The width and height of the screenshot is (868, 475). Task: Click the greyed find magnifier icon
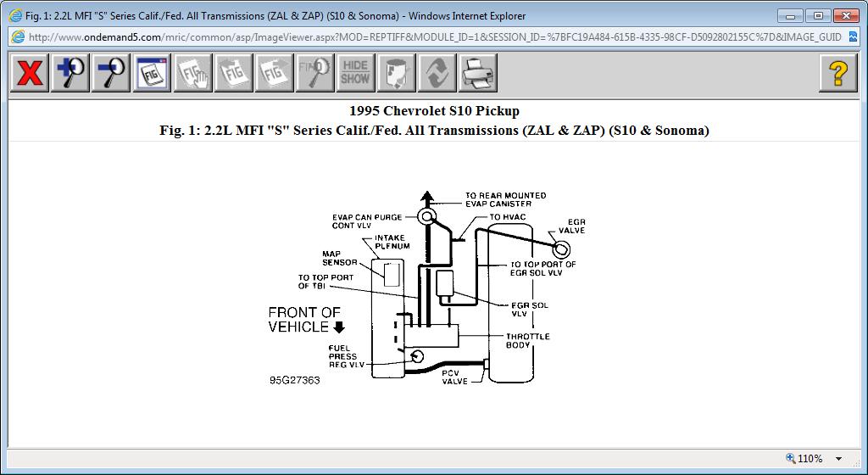coord(314,73)
